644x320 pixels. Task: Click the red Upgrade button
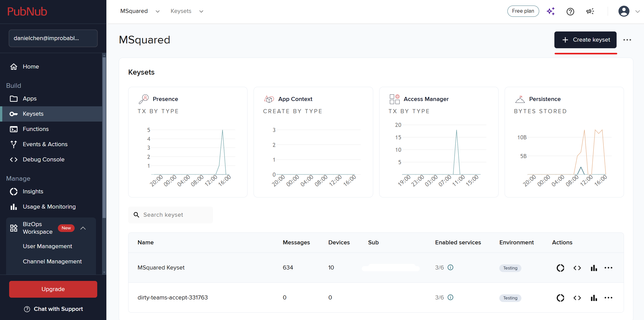(53, 289)
